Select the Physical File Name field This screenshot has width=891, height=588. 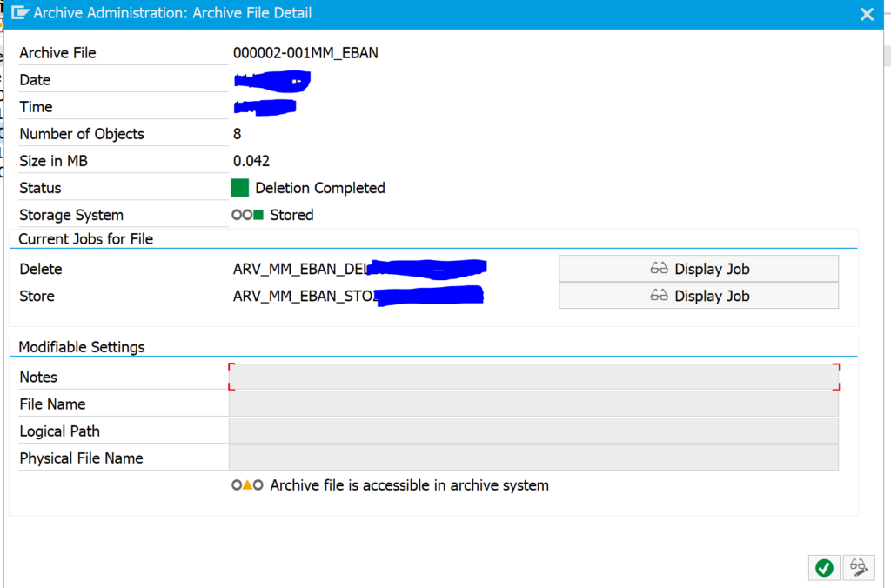(533, 457)
